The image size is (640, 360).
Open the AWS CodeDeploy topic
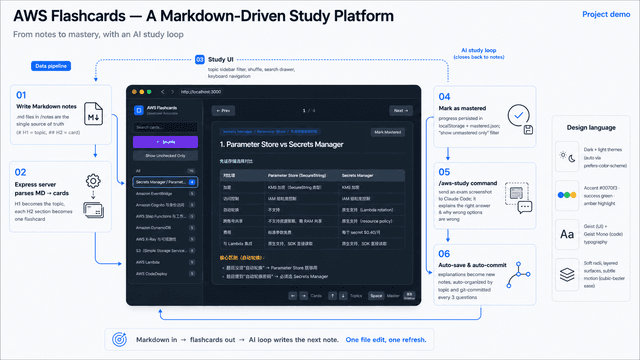point(165,274)
